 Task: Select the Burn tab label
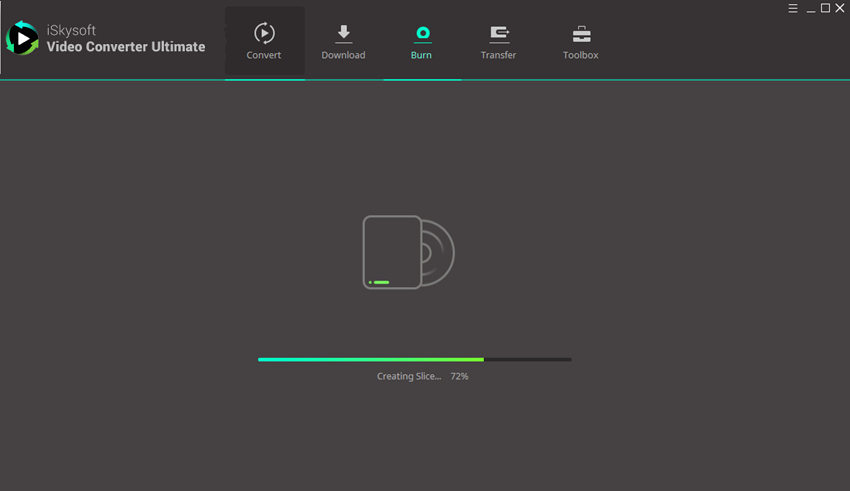click(x=421, y=55)
